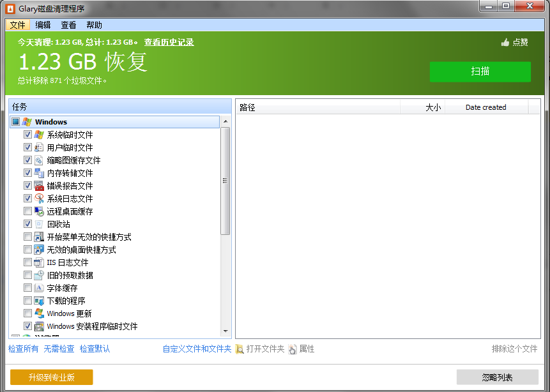Open the 帮助 menu

click(94, 25)
